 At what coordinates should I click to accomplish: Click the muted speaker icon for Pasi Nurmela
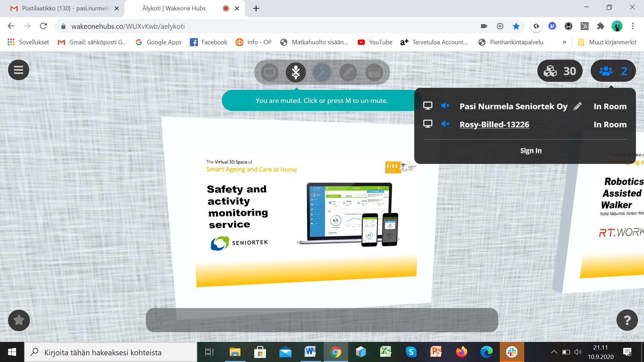point(445,106)
